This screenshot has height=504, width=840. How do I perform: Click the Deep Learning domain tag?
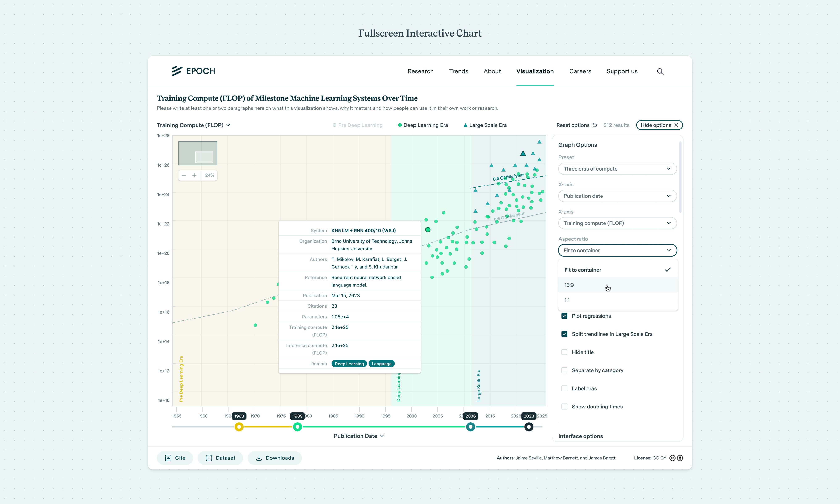pos(349,364)
